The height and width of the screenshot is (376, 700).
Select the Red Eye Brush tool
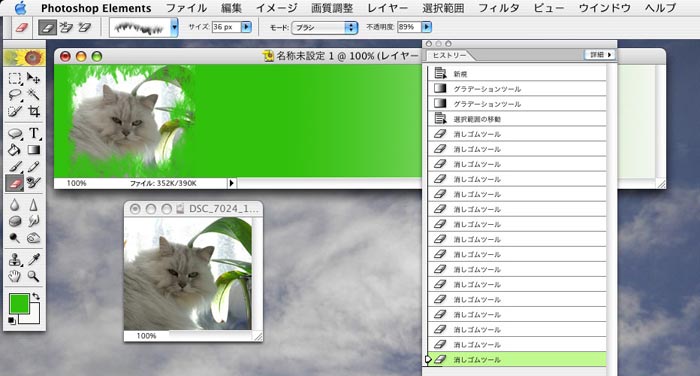click(x=33, y=183)
